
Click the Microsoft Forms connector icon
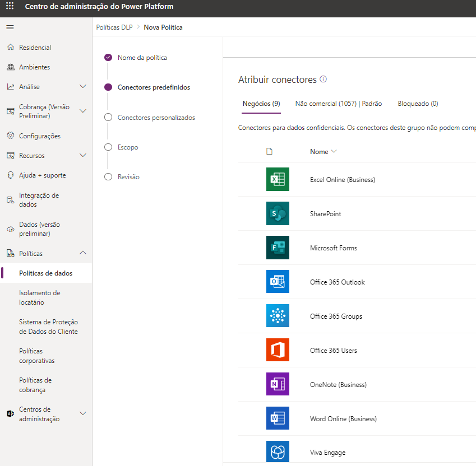pyautogui.click(x=278, y=248)
